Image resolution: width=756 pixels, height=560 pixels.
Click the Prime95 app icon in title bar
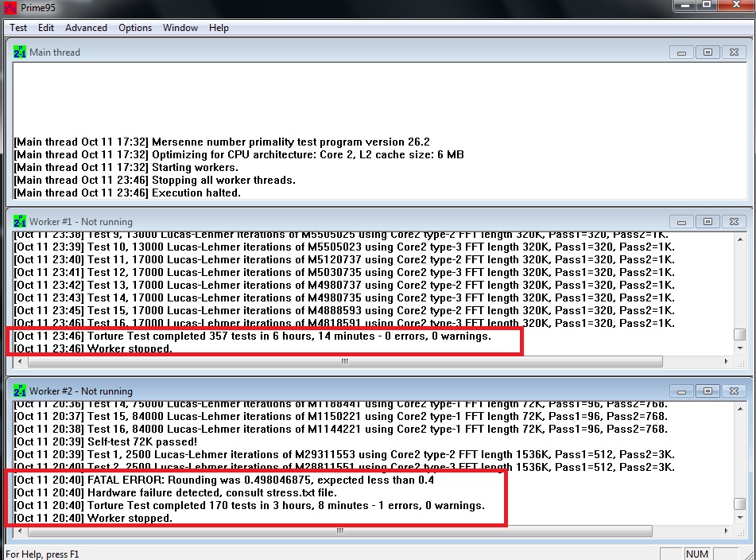10,7
